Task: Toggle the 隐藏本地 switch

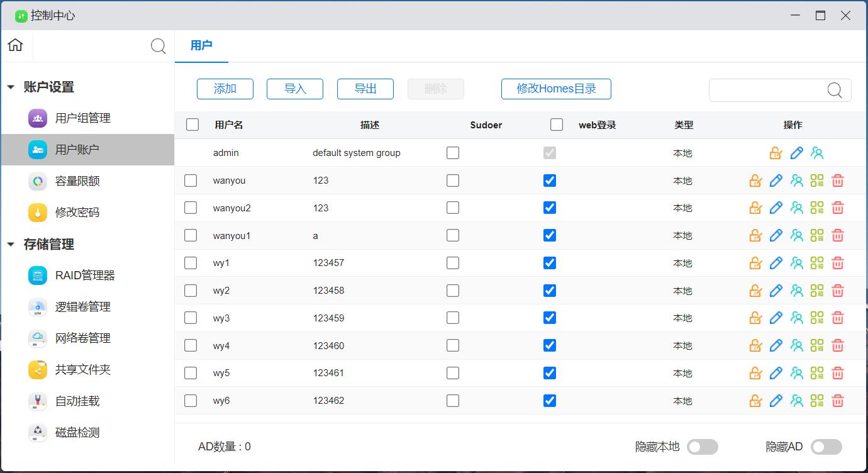Action: pos(702,447)
